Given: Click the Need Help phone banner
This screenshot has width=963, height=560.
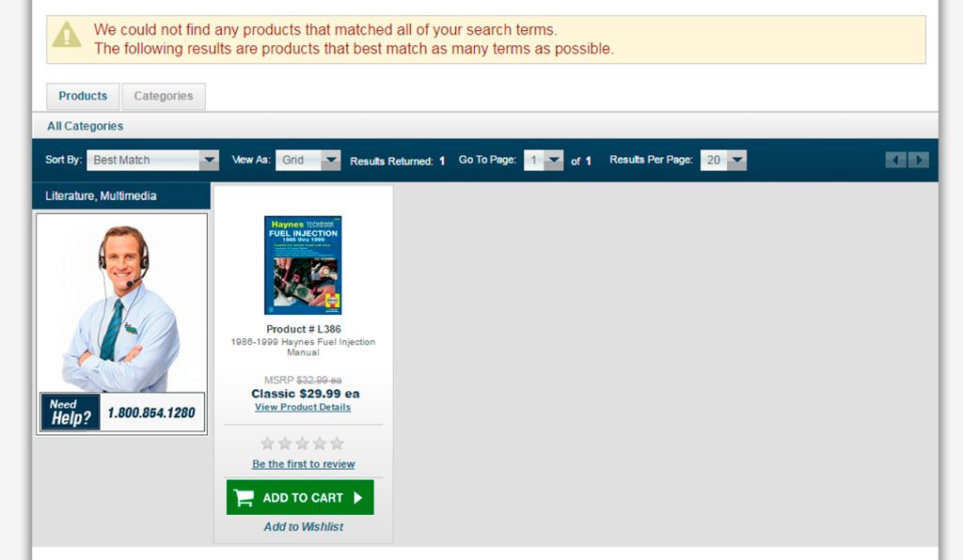Looking at the screenshot, I should pyautogui.click(x=122, y=412).
